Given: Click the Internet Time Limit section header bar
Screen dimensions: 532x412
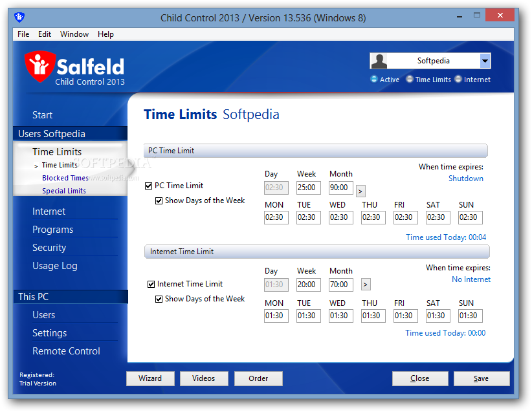Looking at the screenshot, I should (x=317, y=252).
